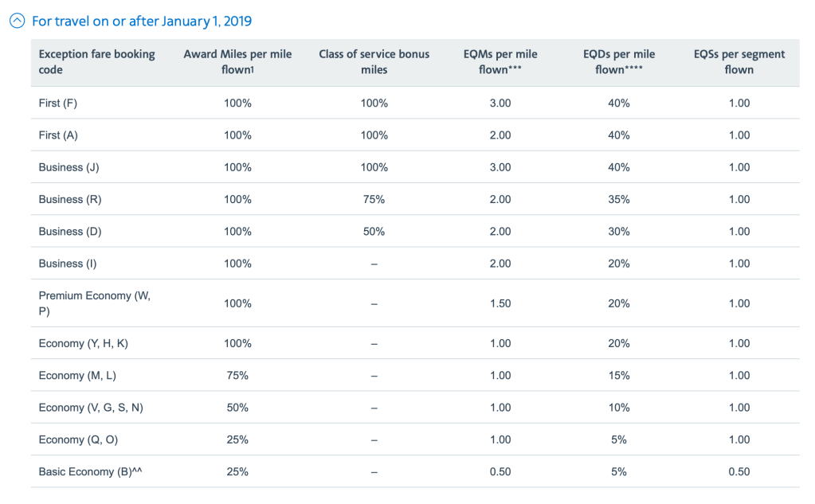Select 'Economy (V, G, S, N)' row label
The height and width of the screenshot is (504, 815).
point(91,408)
